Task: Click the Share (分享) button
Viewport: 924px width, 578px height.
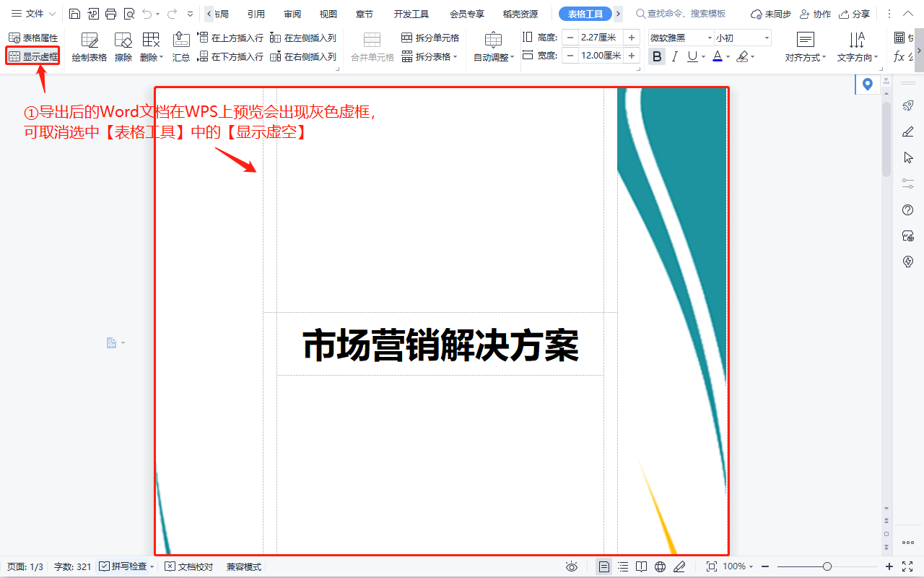Action: 854,14
